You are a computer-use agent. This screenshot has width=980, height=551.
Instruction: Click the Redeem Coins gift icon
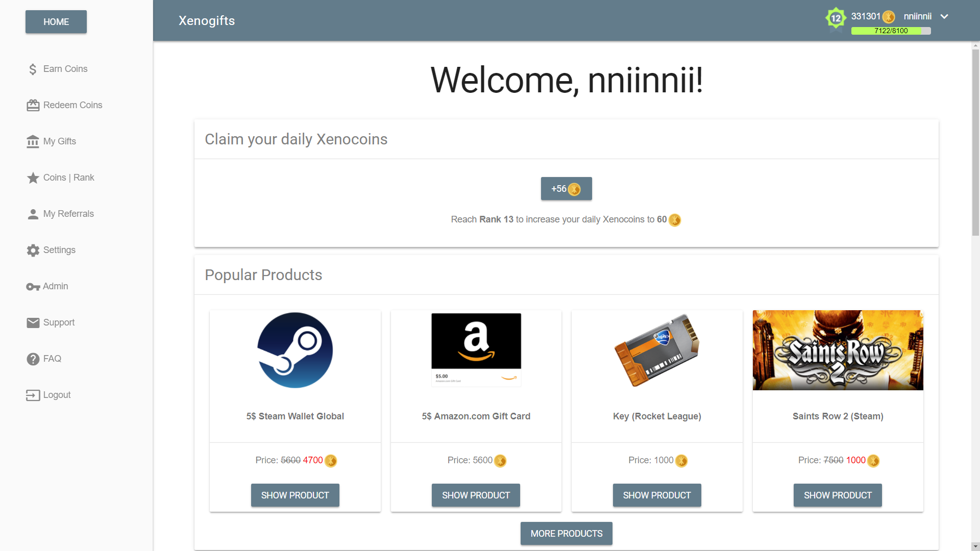coord(33,106)
